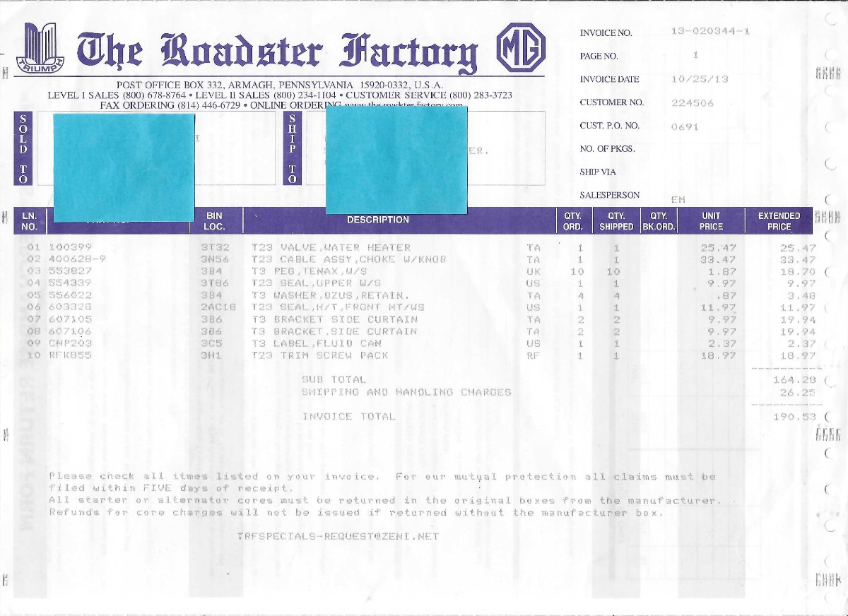Select part number 553827

70,271
